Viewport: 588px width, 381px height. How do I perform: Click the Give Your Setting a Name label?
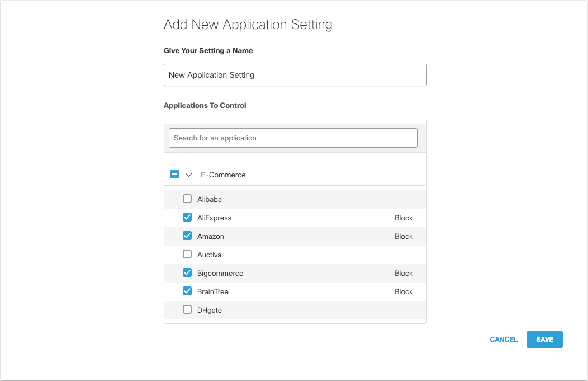[x=208, y=51]
